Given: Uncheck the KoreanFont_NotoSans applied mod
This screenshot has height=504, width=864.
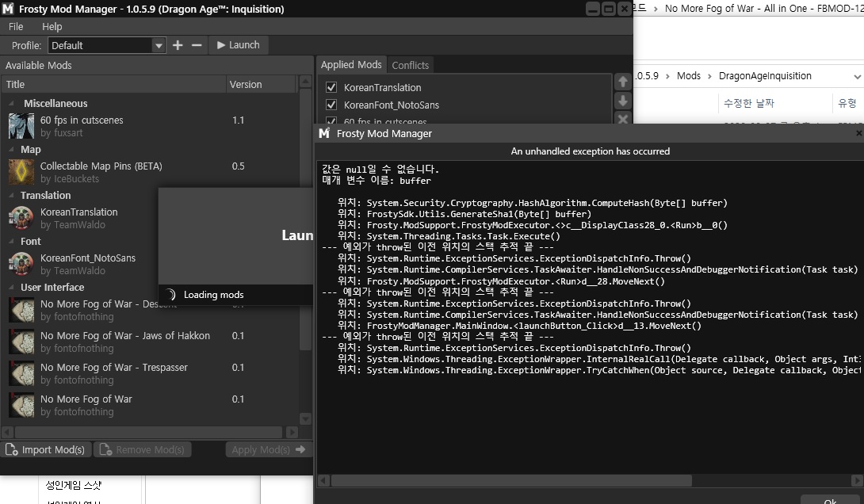Looking at the screenshot, I should coord(331,105).
